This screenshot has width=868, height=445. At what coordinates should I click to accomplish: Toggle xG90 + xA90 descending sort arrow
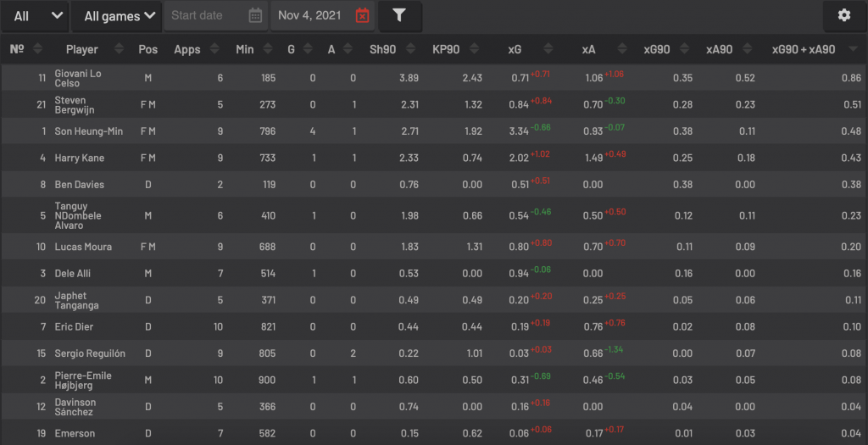(x=853, y=49)
